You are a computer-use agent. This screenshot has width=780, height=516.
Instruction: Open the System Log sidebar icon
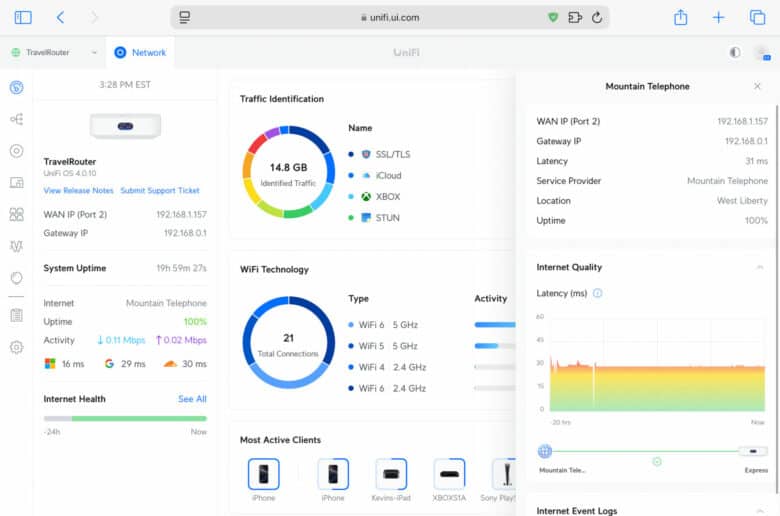pyautogui.click(x=16, y=315)
